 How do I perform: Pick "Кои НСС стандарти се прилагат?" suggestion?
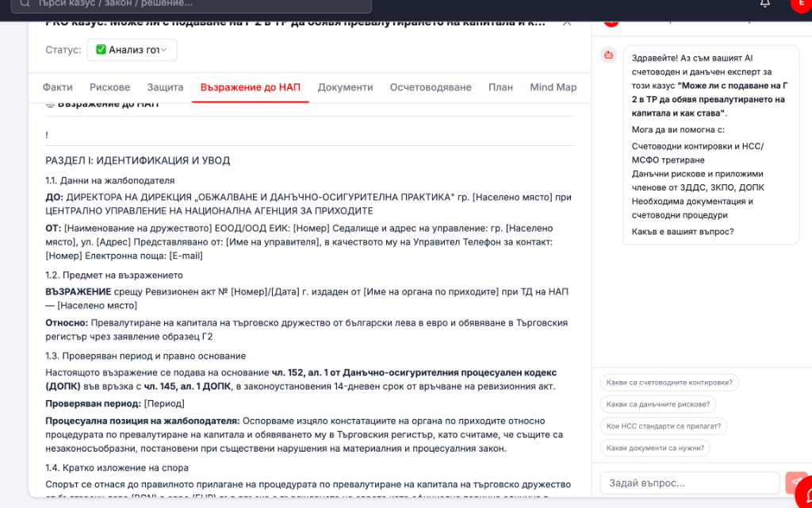[664, 426]
